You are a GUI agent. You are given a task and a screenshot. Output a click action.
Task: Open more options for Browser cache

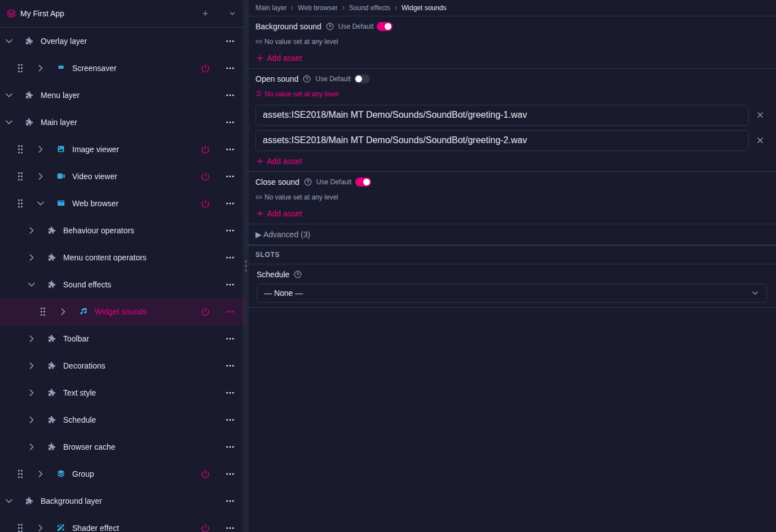click(x=230, y=447)
